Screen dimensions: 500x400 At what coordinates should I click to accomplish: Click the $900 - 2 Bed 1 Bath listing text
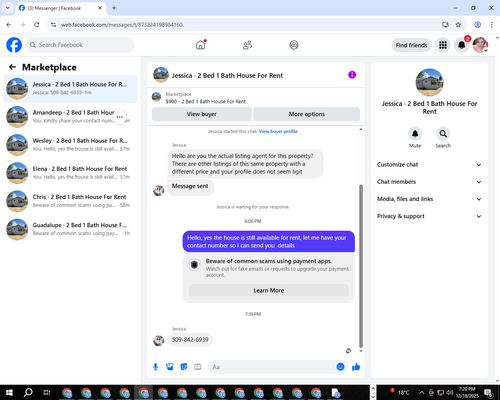(206, 101)
